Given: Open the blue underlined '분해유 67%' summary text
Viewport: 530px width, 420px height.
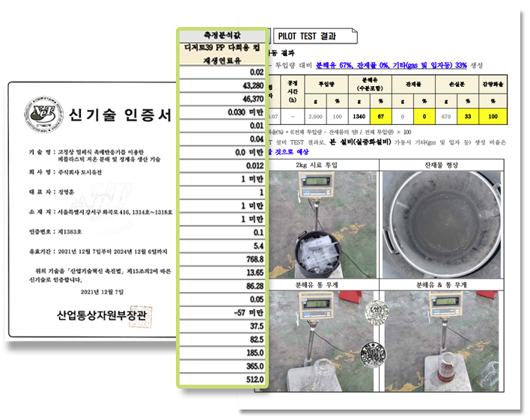Looking at the screenshot, I should 391,65.
